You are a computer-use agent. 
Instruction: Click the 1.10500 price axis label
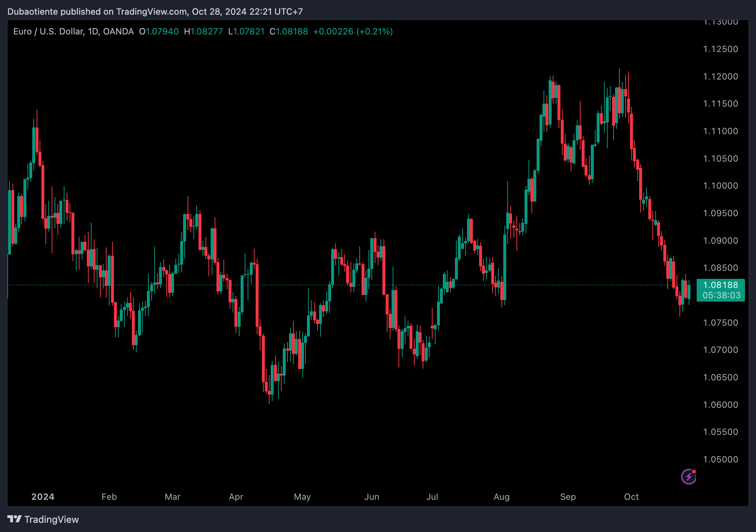tap(720, 159)
